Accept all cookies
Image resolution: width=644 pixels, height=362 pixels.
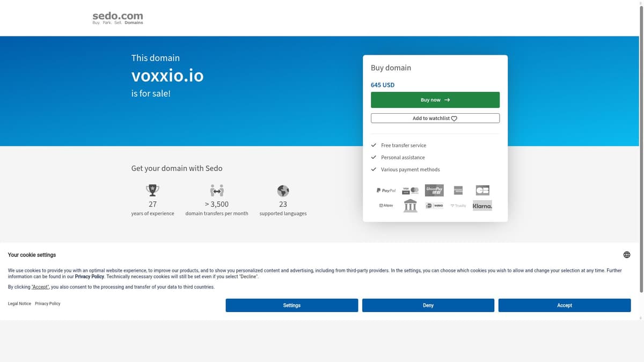point(564,305)
